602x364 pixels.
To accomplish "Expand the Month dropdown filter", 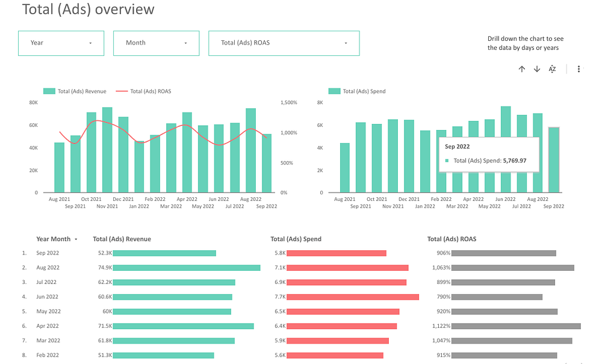I will [157, 43].
